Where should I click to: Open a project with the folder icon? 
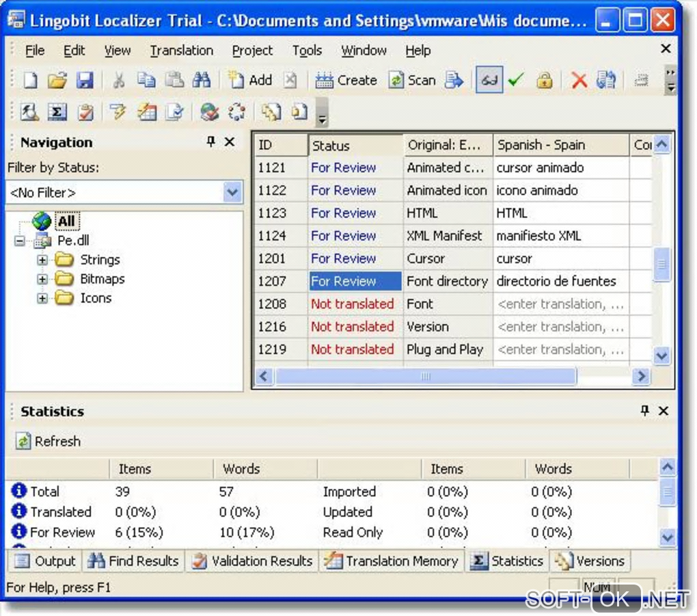tap(57, 81)
